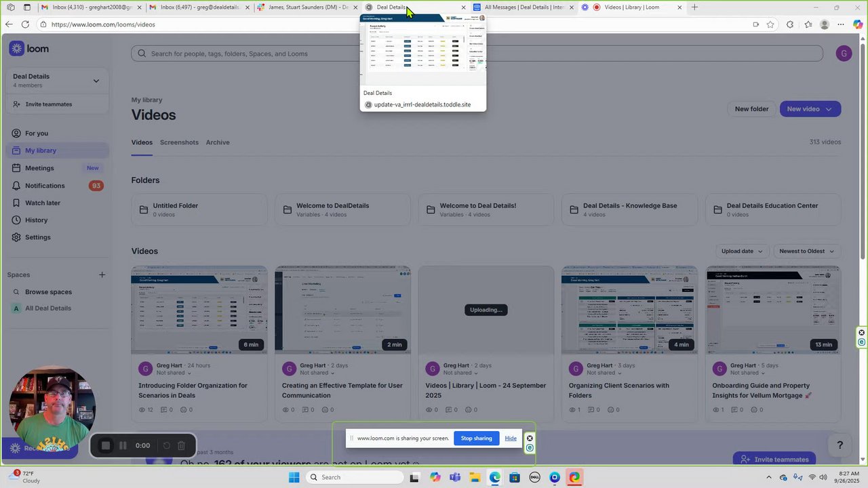Open Deal Details Education Center folder
This screenshot has width=868, height=488.
773,209
